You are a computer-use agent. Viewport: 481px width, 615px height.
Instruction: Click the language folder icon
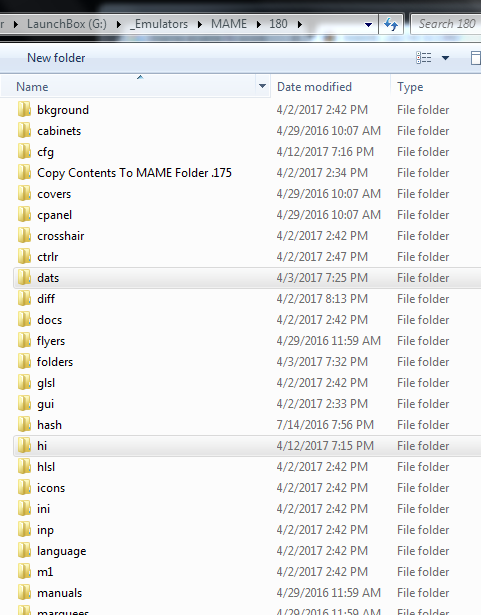click(x=24, y=550)
